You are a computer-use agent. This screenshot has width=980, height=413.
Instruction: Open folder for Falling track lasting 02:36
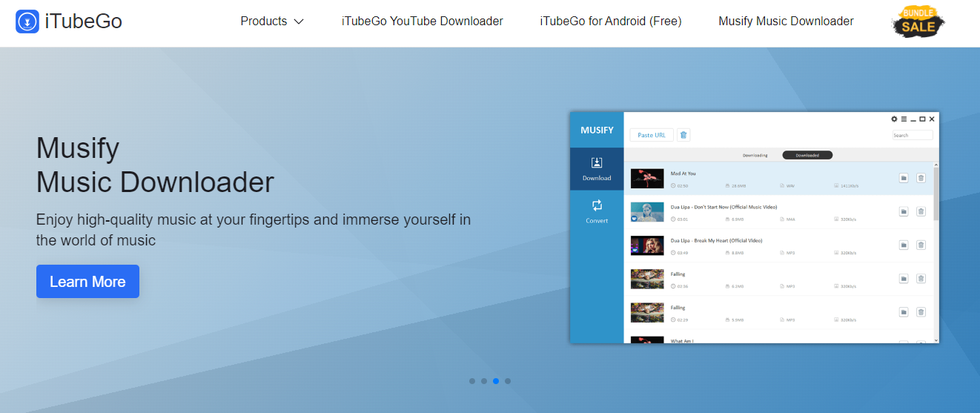pos(904,278)
